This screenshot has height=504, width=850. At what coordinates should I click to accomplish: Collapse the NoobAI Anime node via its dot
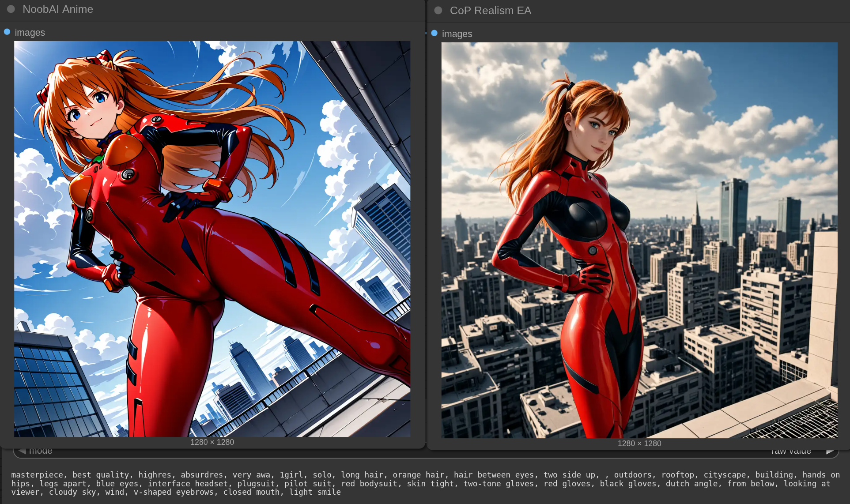click(11, 9)
